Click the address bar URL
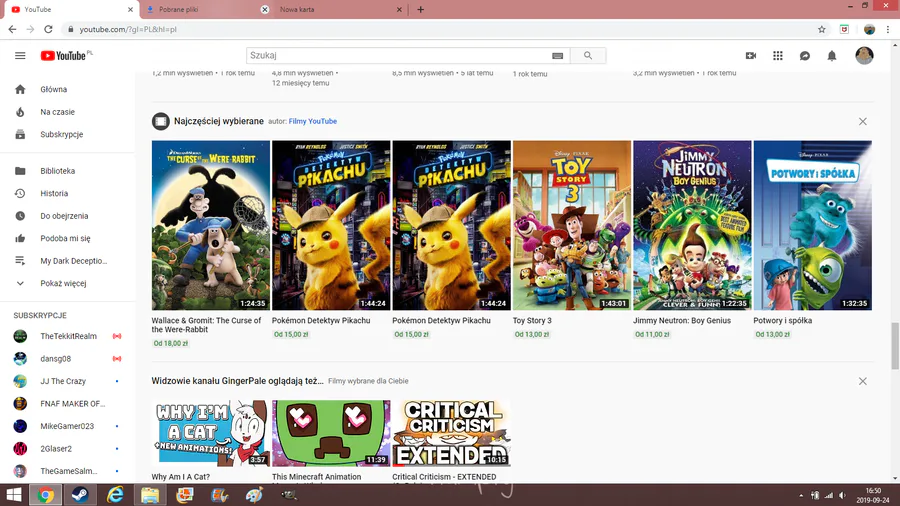Image resolution: width=900 pixels, height=506 pixels. [128, 29]
